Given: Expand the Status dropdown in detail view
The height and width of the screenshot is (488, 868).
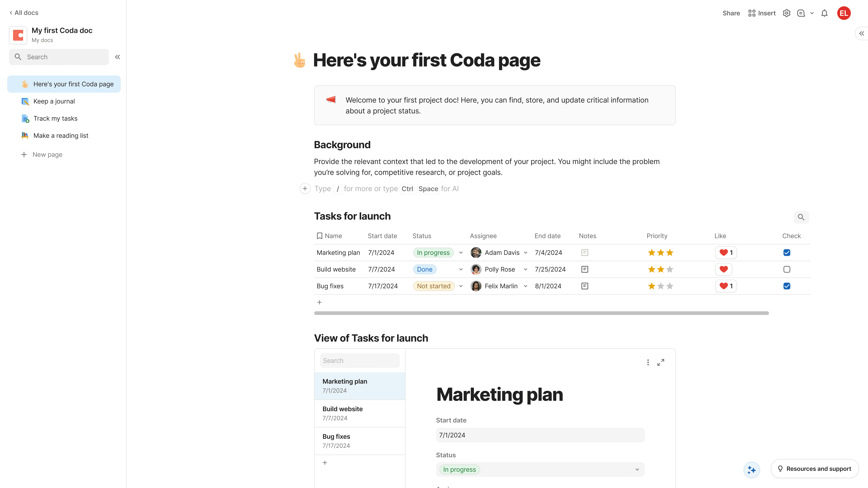Looking at the screenshot, I should (x=637, y=469).
